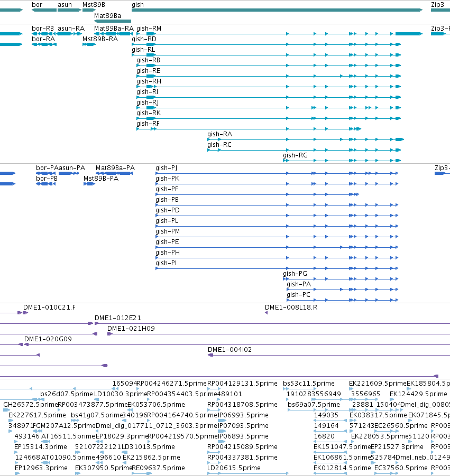450x476 pixels.
Task: Click the Mat89Ba-PA protein label
Action: pyautogui.click(x=115, y=168)
